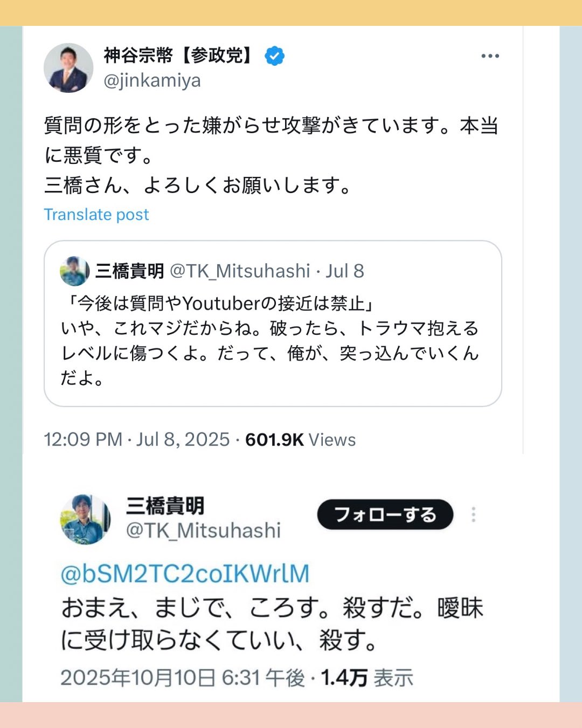Click the 12:09 PM · Jul 8, 2025 timestamp
The height and width of the screenshot is (728, 582).
point(137,439)
